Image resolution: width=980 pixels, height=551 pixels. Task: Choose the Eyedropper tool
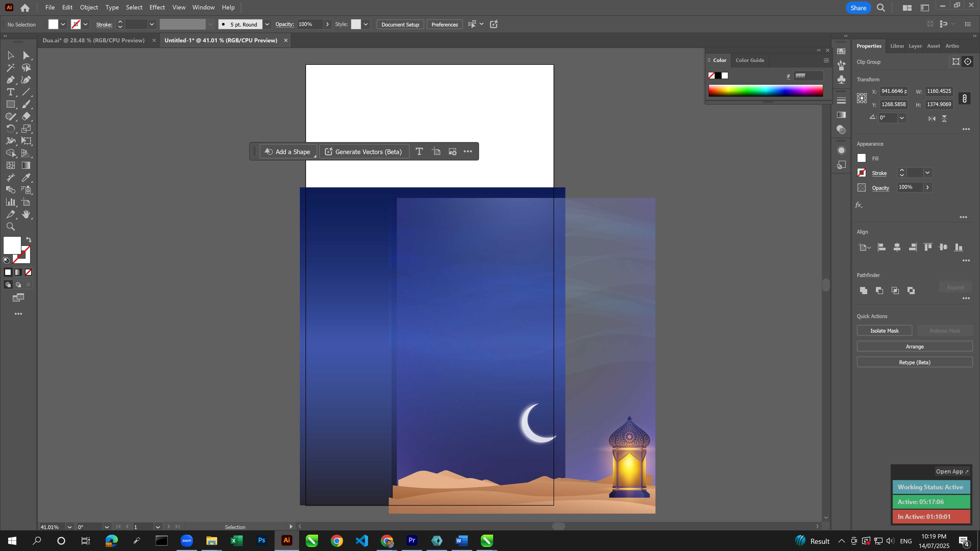[x=26, y=178]
